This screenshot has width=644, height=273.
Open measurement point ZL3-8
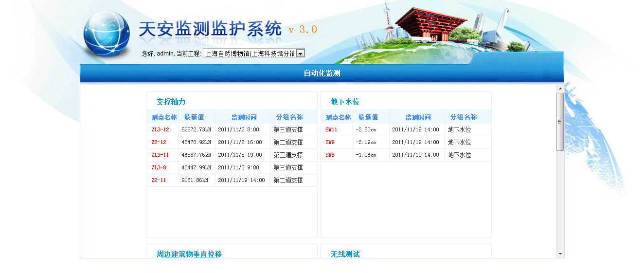[x=159, y=168]
